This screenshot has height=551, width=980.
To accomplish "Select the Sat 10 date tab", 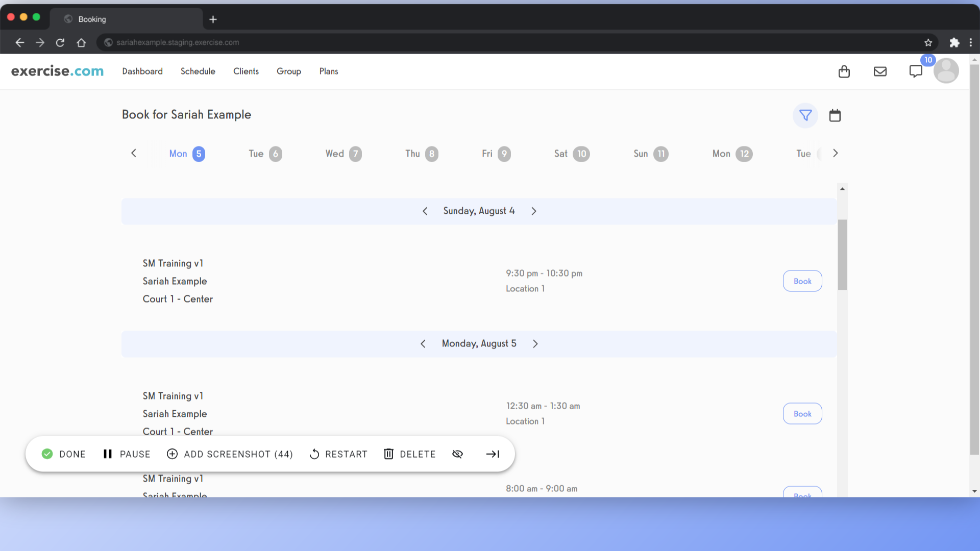I will click(572, 154).
